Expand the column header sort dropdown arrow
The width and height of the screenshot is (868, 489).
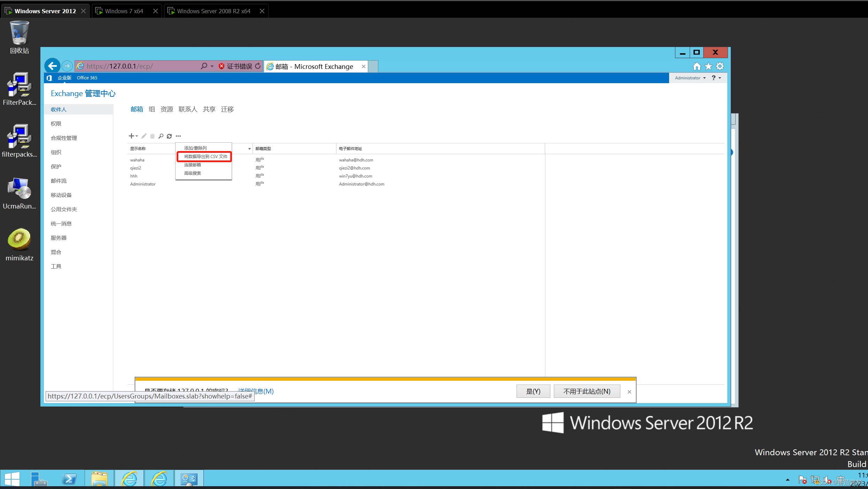(x=249, y=149)
